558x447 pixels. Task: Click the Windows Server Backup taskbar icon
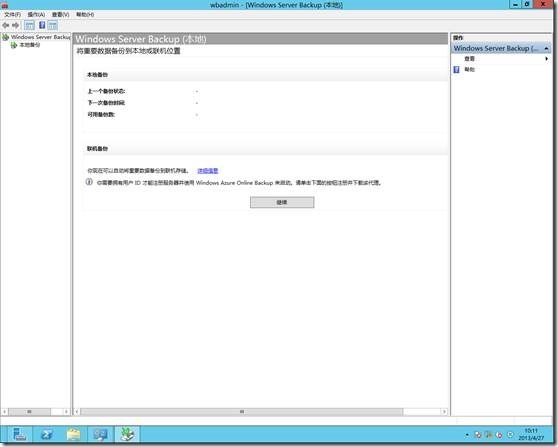127,435
